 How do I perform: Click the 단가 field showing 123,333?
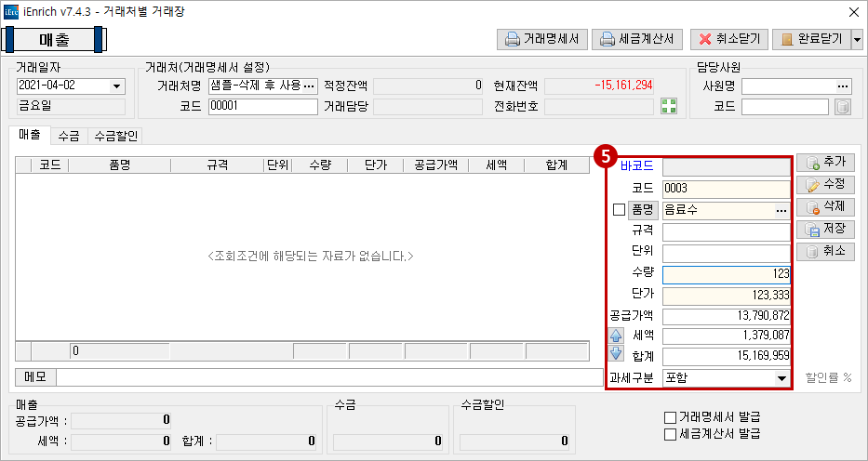(x=727, y=296)
